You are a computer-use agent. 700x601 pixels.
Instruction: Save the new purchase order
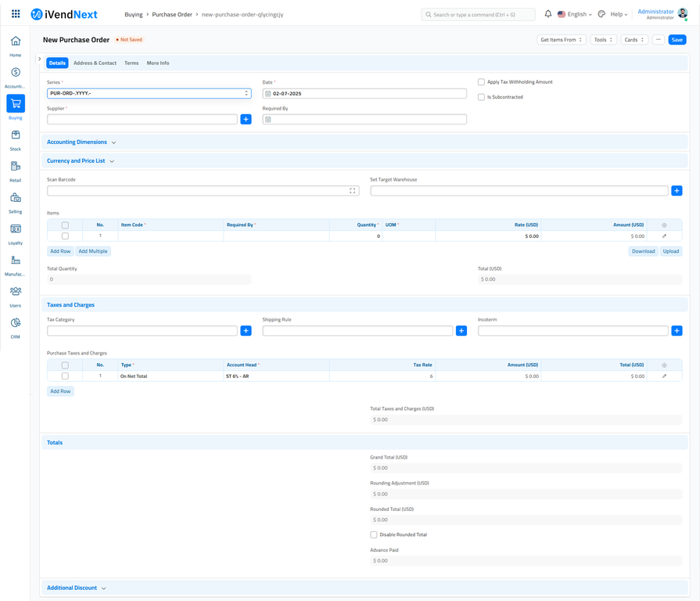click(677, 40)
